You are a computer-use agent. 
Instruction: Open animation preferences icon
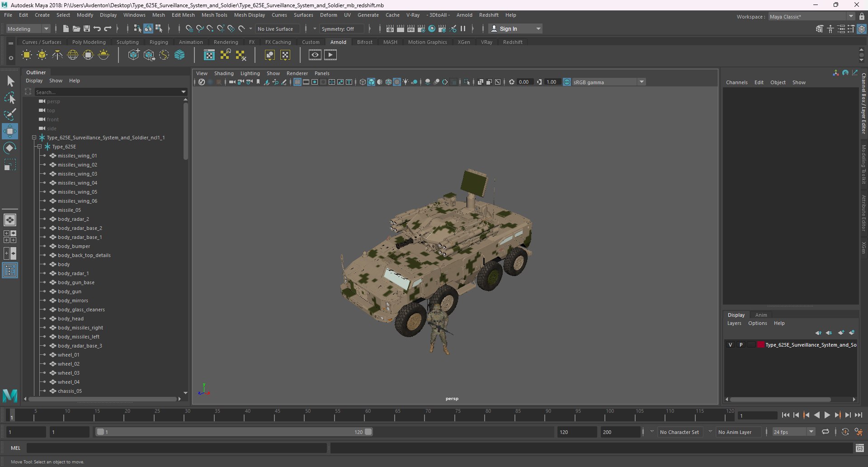859,432
